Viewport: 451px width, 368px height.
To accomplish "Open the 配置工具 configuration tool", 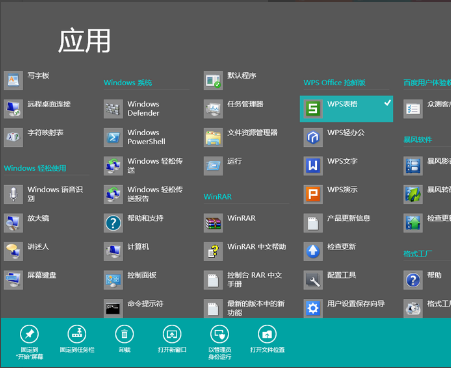I will (330, 280).
